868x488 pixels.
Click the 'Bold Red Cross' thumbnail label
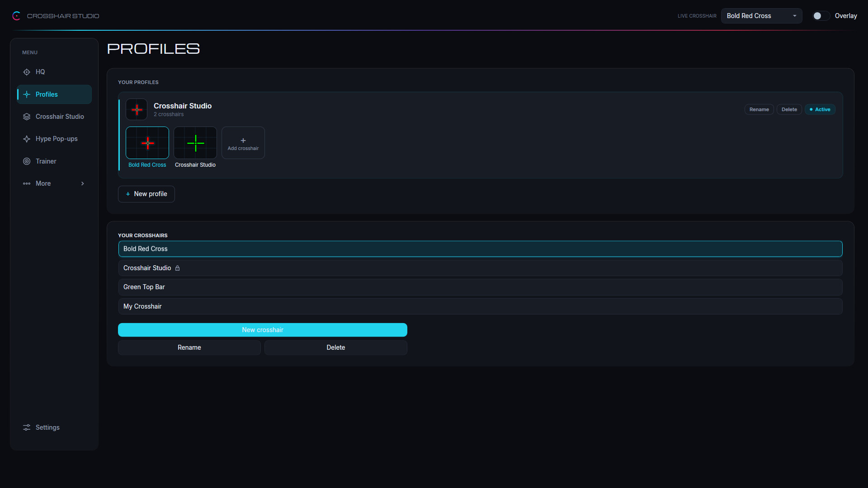point(147,165)
